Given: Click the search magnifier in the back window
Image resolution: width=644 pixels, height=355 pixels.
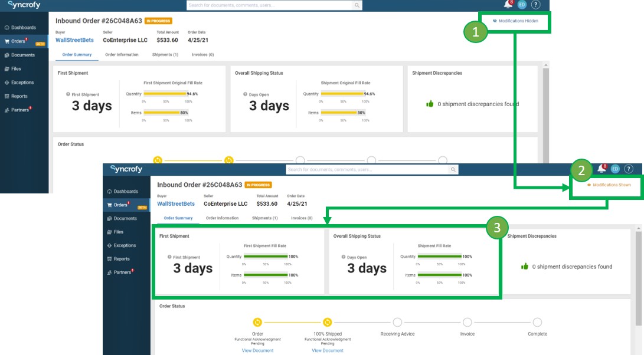Looking at the screenshot, I should point(357,5).
